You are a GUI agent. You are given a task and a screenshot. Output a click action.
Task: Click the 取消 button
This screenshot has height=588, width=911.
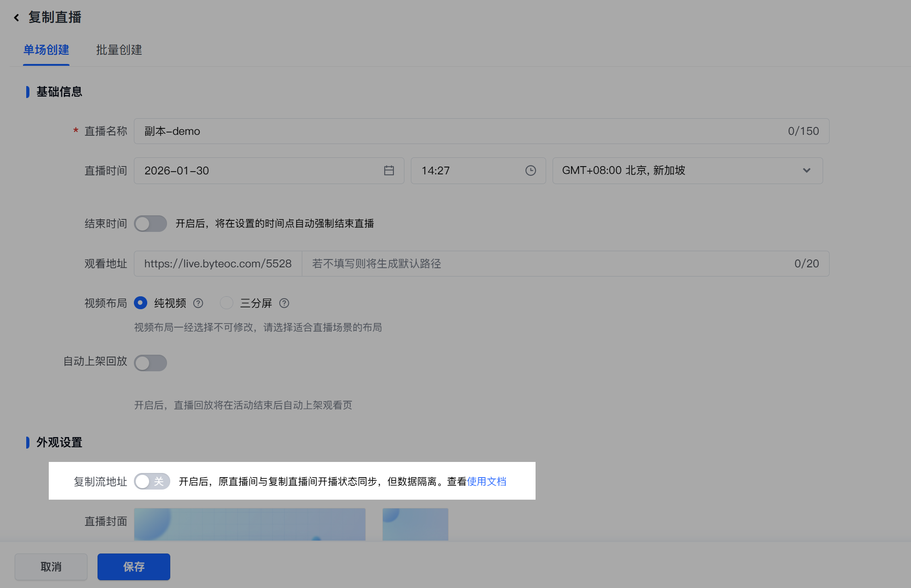point(51,567)
